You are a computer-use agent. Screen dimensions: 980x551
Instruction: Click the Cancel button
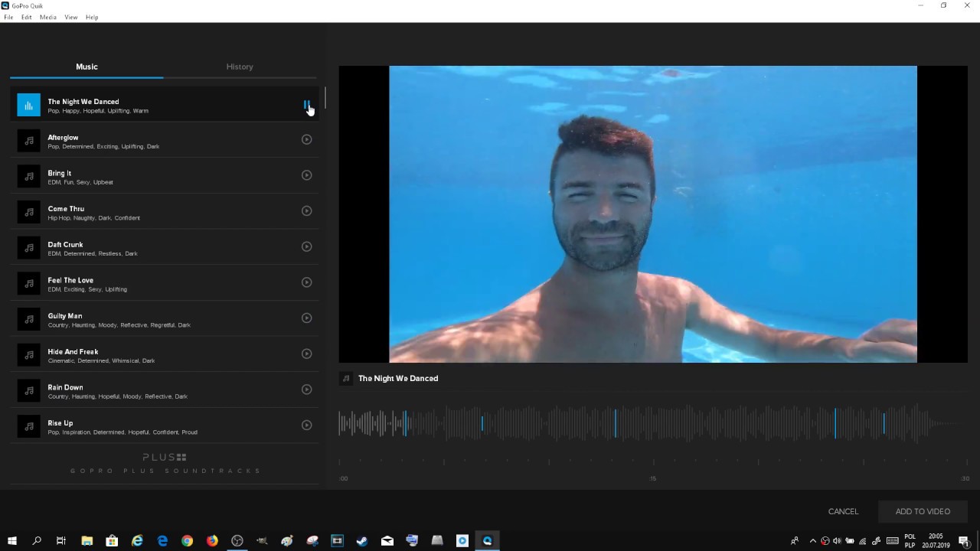[x=843, y=511]
